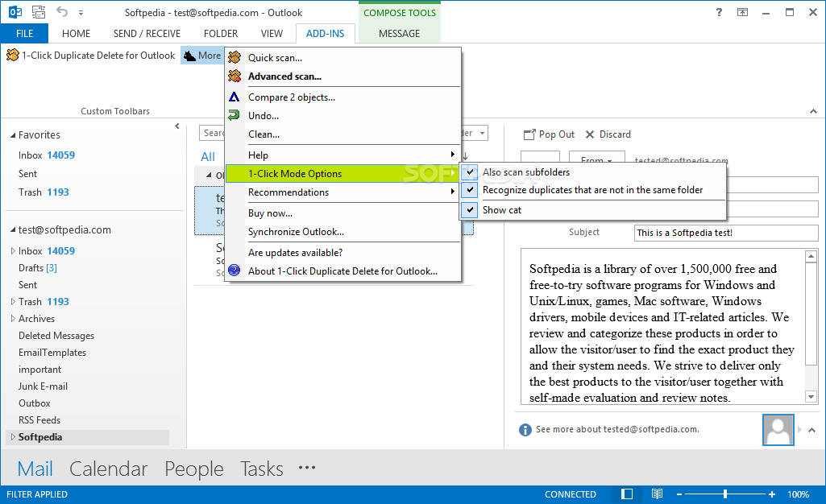Choose Are updates available? entry
The image size is (826, 504).
coord(343,253)
